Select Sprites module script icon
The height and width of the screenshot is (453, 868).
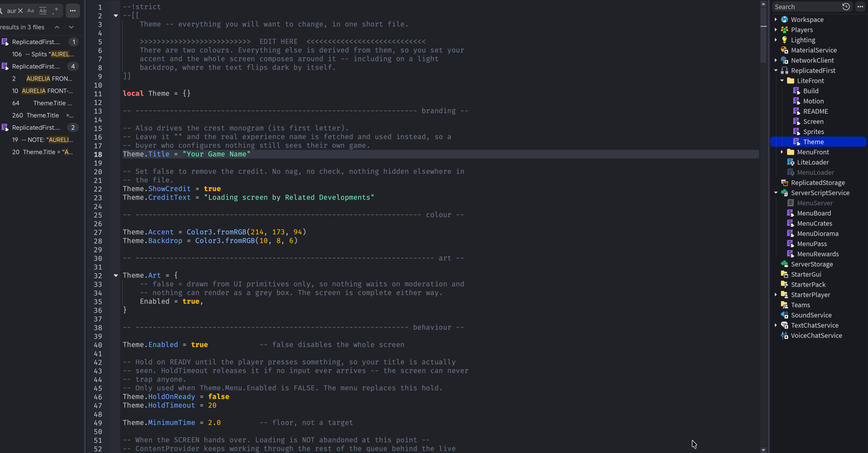click(797, 131)
